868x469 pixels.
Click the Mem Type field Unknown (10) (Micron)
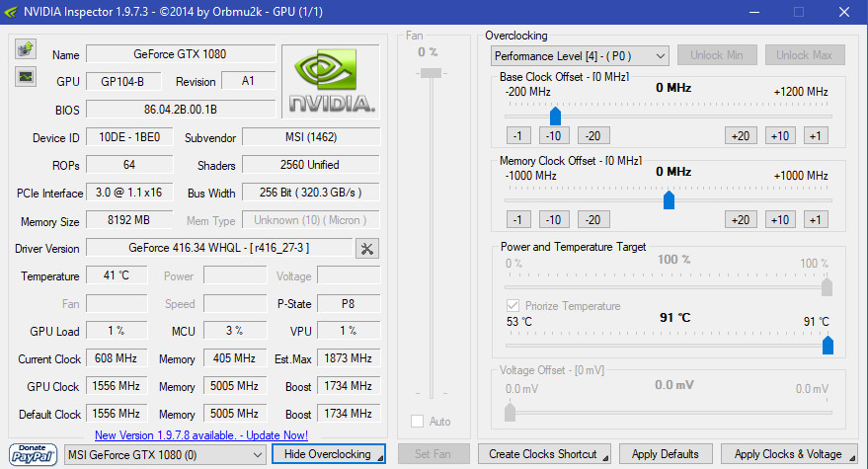311,220
